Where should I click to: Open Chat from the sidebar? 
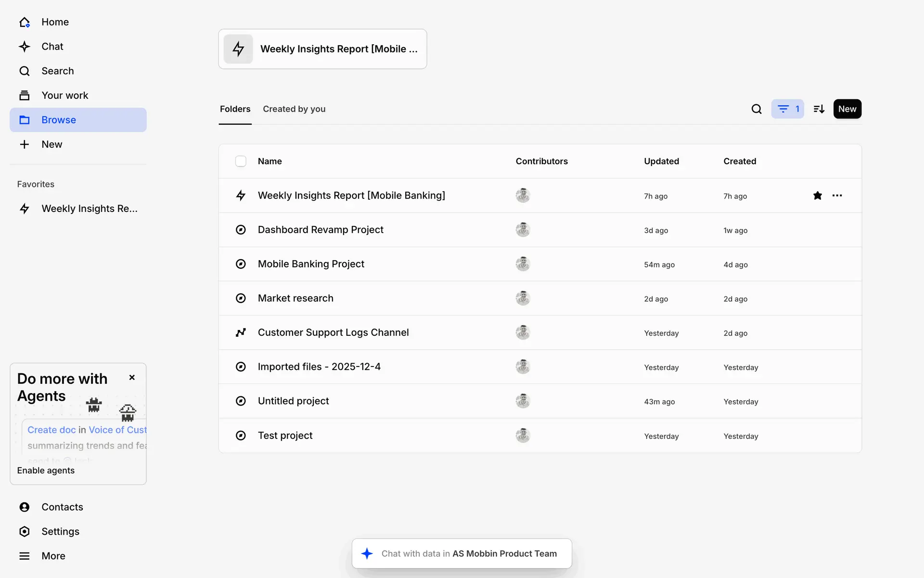52,47
